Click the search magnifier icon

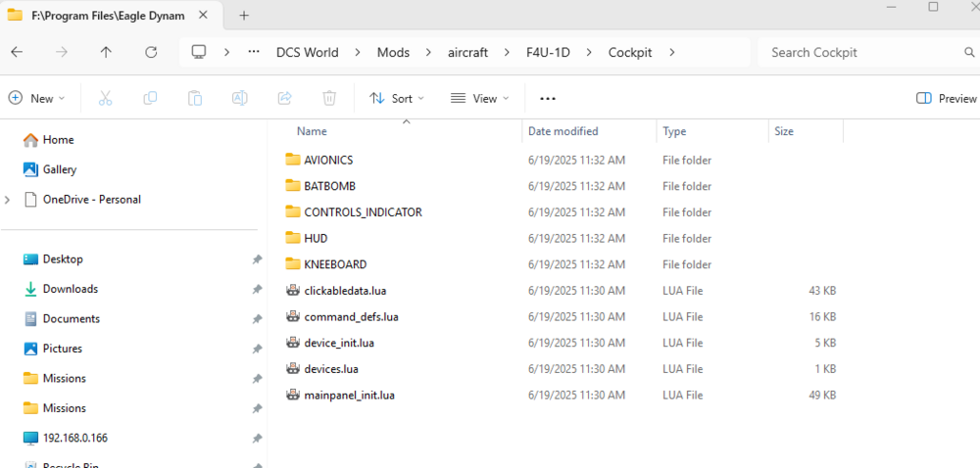coord(969,53)
